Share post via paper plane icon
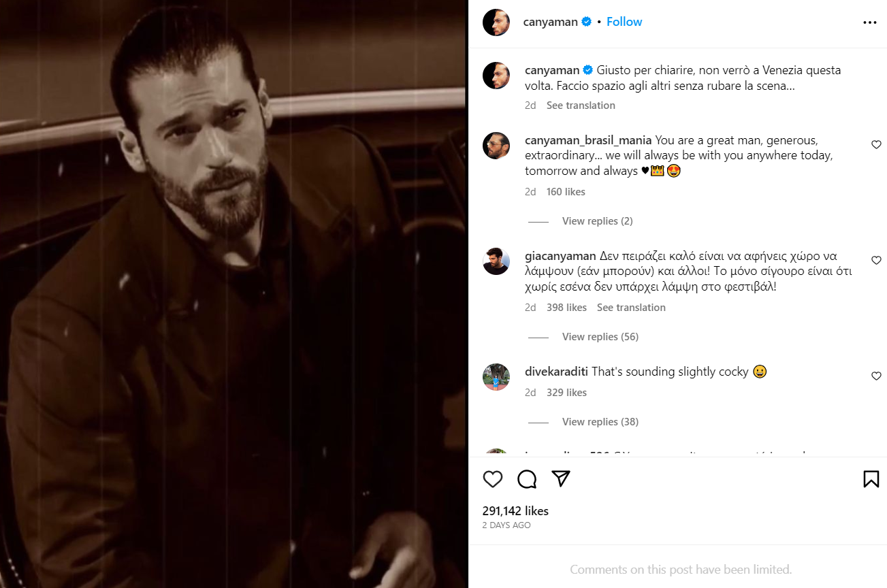The width and height of the screenshot is (887, 588). (561, 479)
